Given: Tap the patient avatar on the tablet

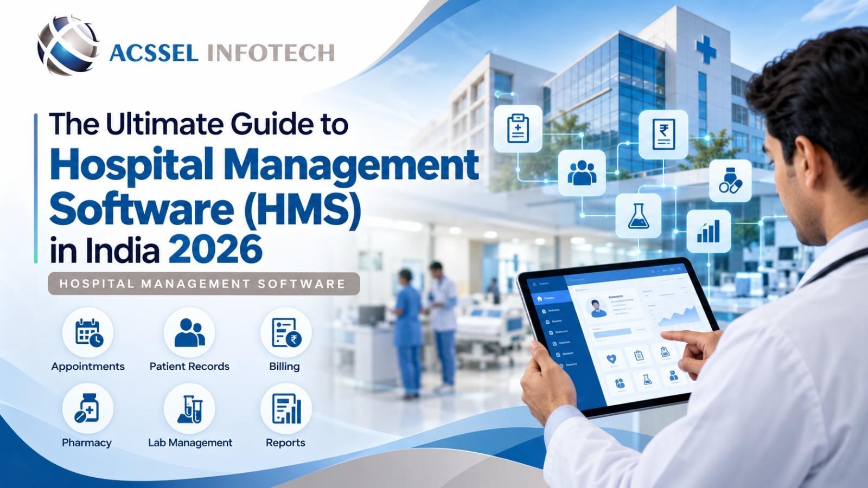Looking at the screenshot, I should [x=598, y=309].
